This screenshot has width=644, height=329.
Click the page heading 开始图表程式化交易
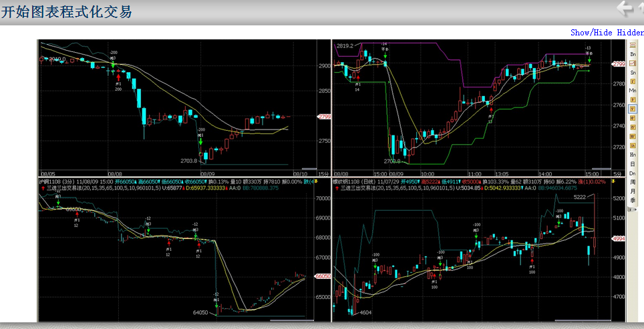click(67, 11)
